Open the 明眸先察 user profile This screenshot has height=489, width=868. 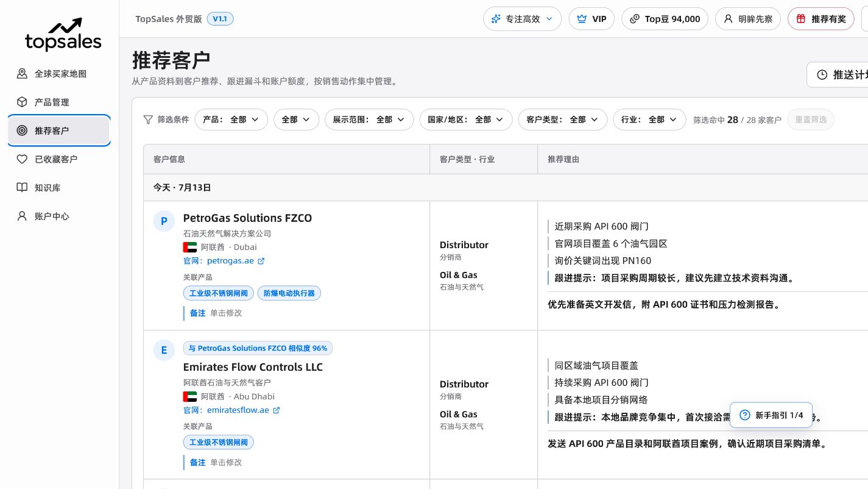pyautogui.click(x=747, y=19)
